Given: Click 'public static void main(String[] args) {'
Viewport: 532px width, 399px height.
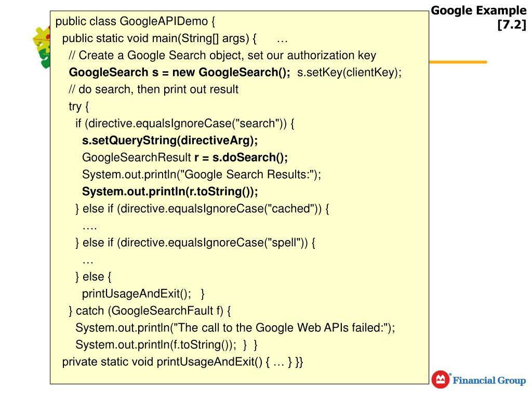Looking at the screenshot, I should (159, 38).
